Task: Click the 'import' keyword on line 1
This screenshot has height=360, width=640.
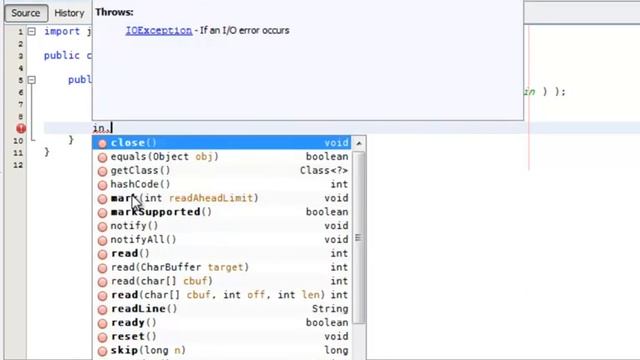Action: 62,31
